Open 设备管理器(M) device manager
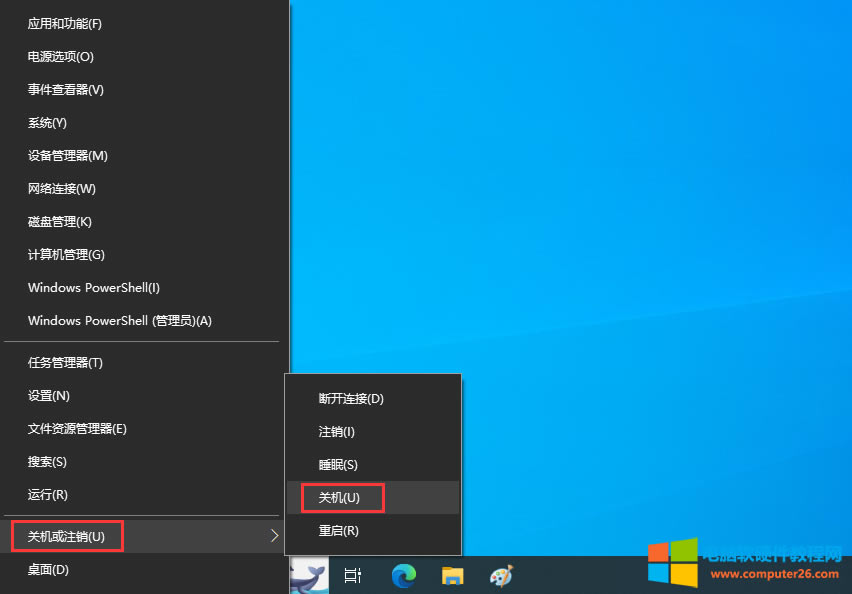The image size is (852, 594). [x=68, y=155]
